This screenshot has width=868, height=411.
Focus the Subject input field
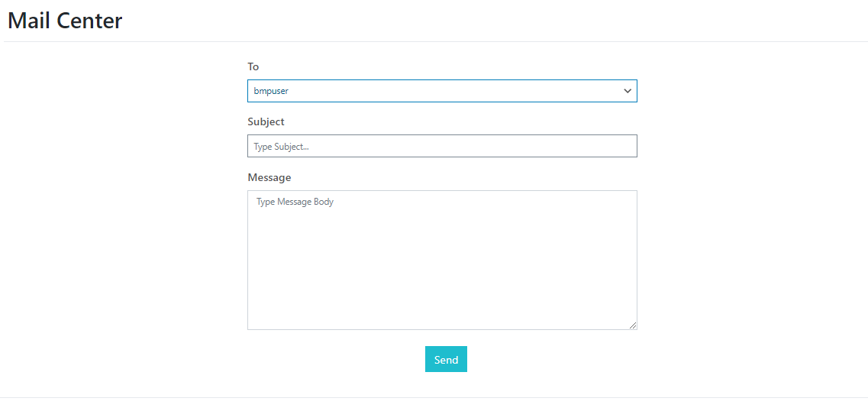(441, 146)
